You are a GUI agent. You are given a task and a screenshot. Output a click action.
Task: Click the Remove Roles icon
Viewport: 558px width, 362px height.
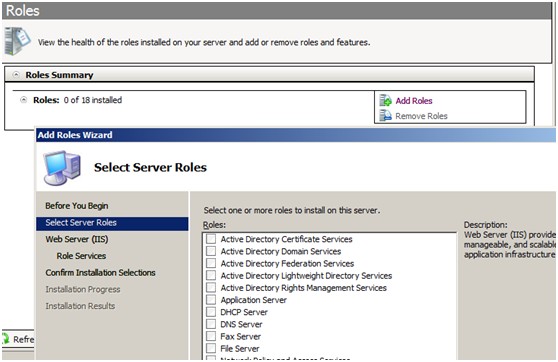pyautogui.click(x=385, y=115)
